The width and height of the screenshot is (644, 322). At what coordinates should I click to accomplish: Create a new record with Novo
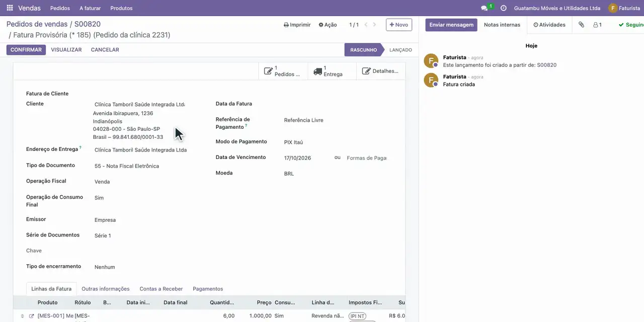tap(399, 25)
